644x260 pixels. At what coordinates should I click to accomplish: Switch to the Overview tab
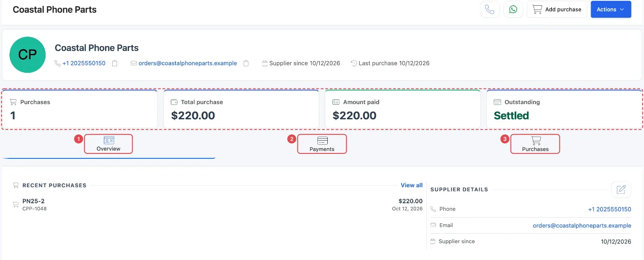[x=108, y=144]
